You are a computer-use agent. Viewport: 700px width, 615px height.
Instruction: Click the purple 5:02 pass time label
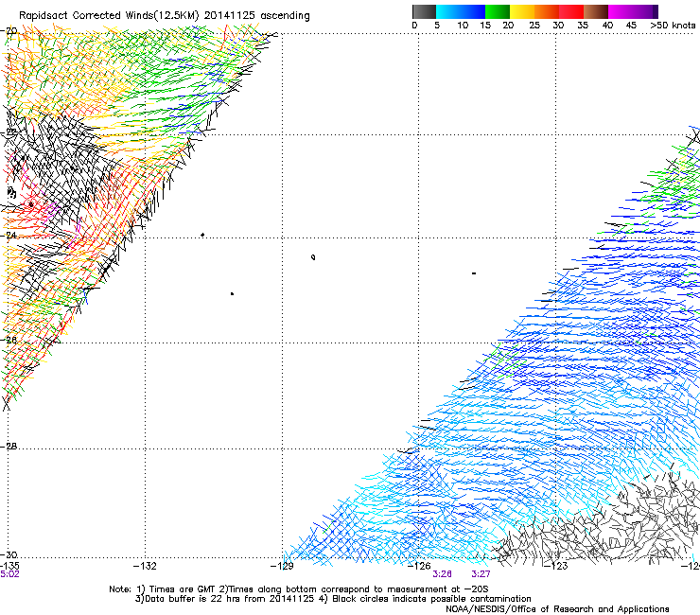(9, 574)
